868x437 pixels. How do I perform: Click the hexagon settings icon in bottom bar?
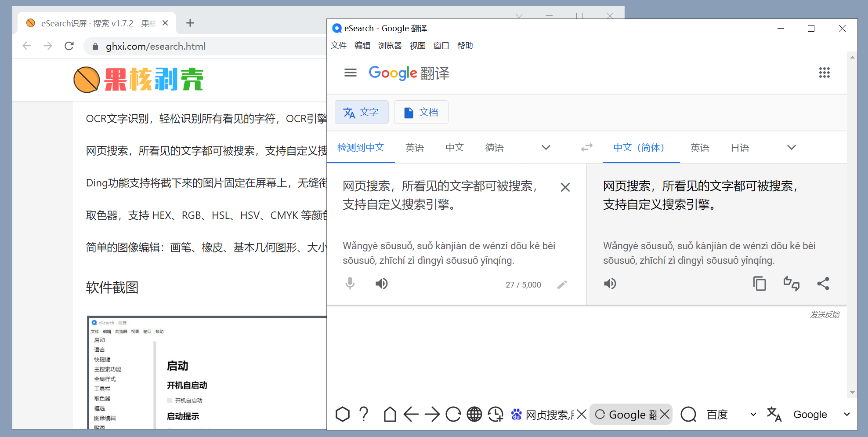(x=342, y=414)
